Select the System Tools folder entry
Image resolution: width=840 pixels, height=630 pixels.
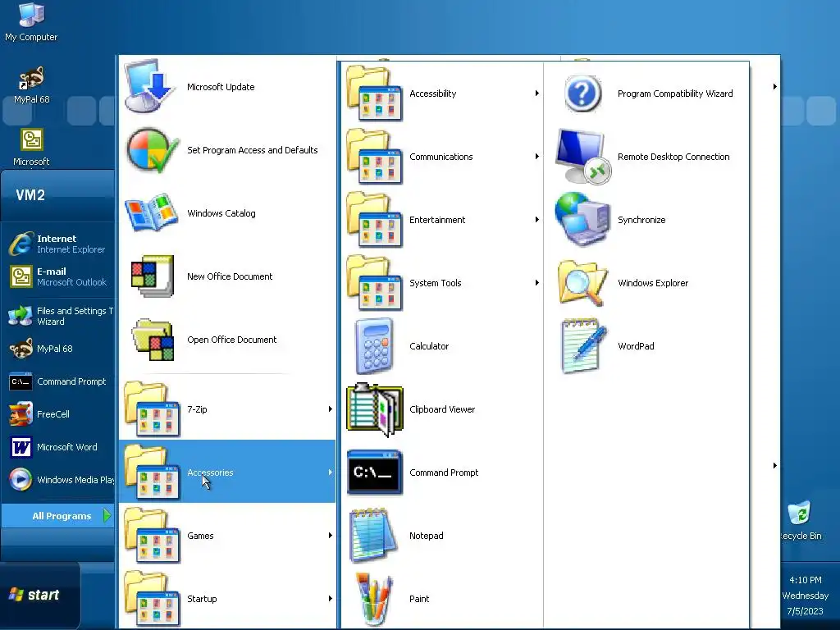click(x=442, y=283)
